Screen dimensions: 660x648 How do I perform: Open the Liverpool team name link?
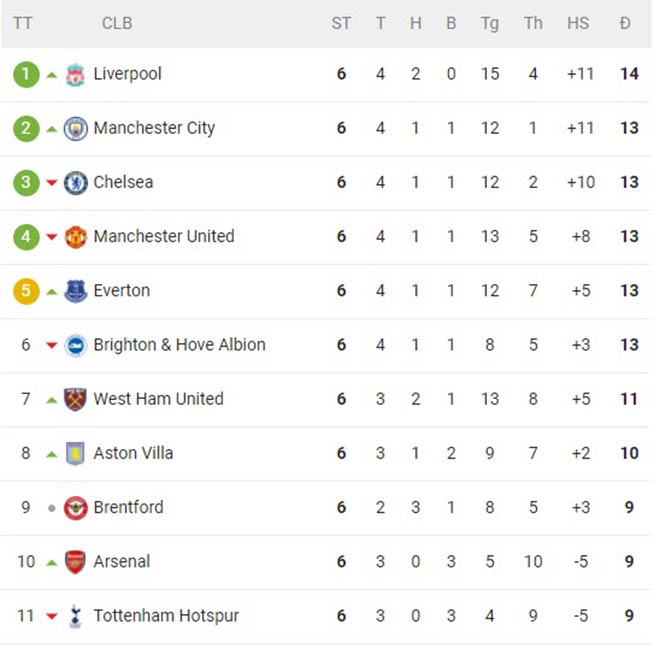(127, 74)
